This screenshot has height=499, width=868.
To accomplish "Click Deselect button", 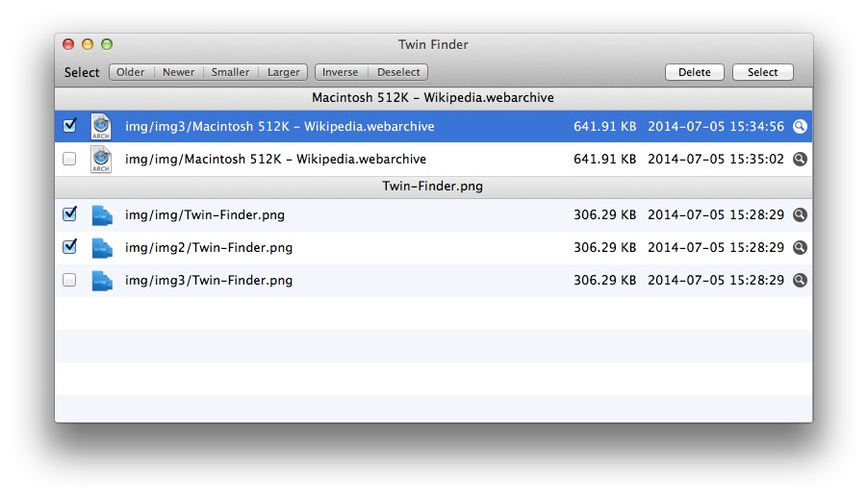I will (x=398, y=72).
